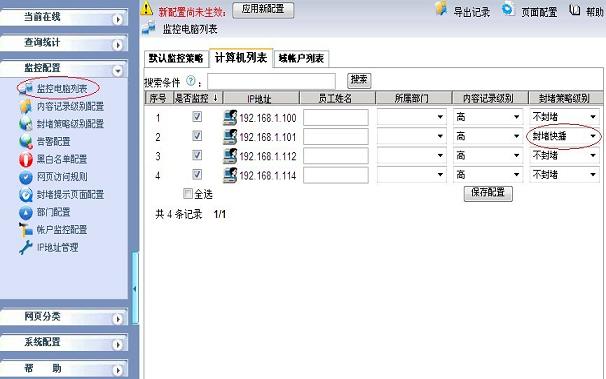The image size is (606, 379).
Task: Click the sidebar collapse splitter handle
Action: click(134, 288)
